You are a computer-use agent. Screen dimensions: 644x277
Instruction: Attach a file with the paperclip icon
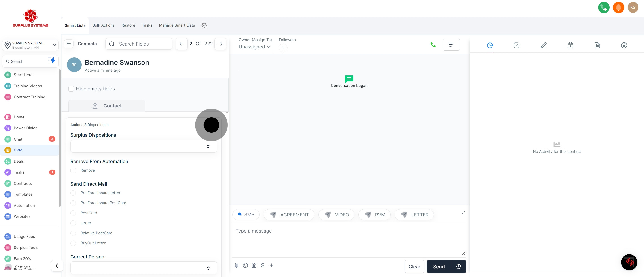[237, 265]
